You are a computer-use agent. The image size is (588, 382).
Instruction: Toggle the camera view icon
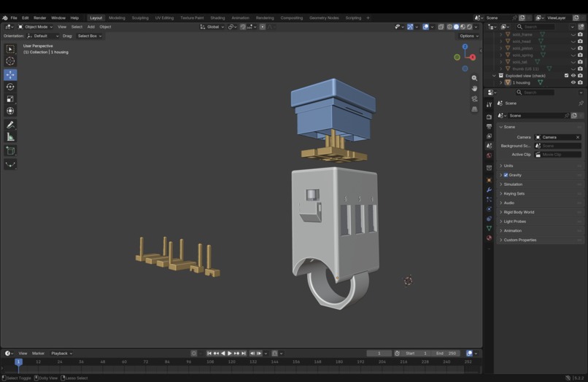(x=474, y=98)
